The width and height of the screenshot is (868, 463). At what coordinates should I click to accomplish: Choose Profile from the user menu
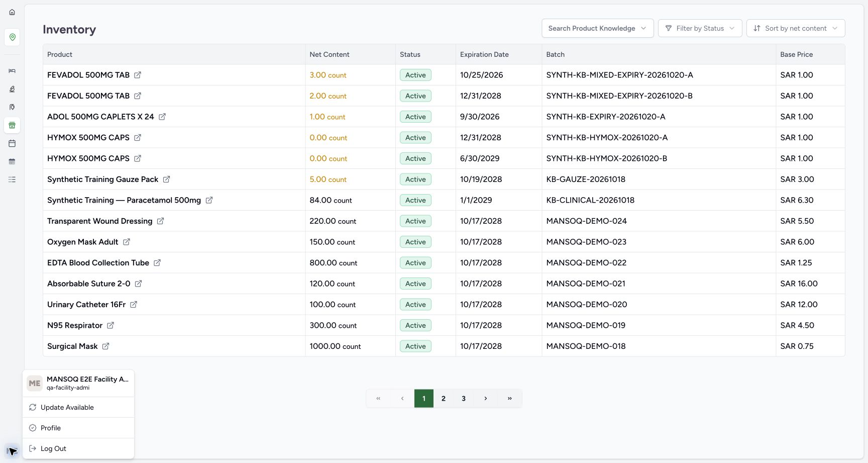coord(78,428)
